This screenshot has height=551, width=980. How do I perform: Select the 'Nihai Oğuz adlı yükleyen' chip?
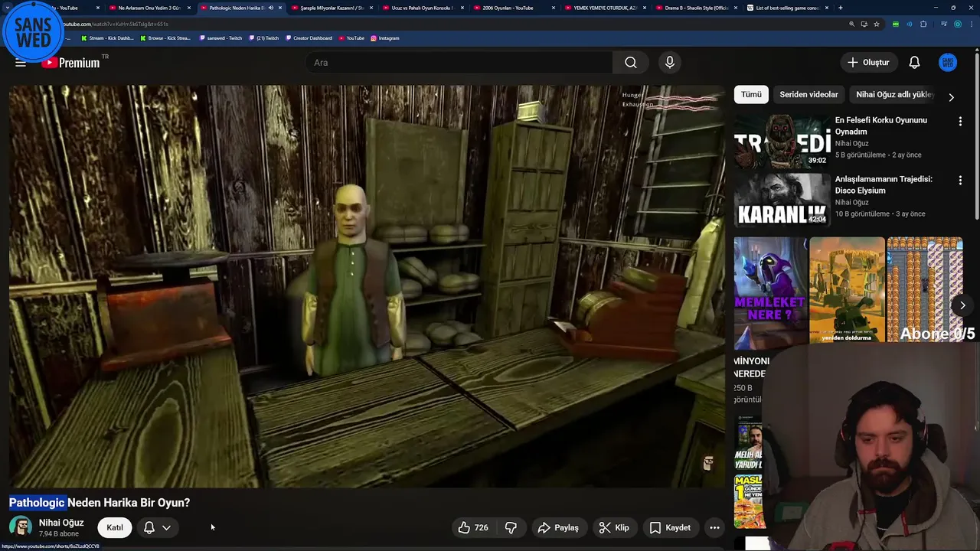click(893, 94)
